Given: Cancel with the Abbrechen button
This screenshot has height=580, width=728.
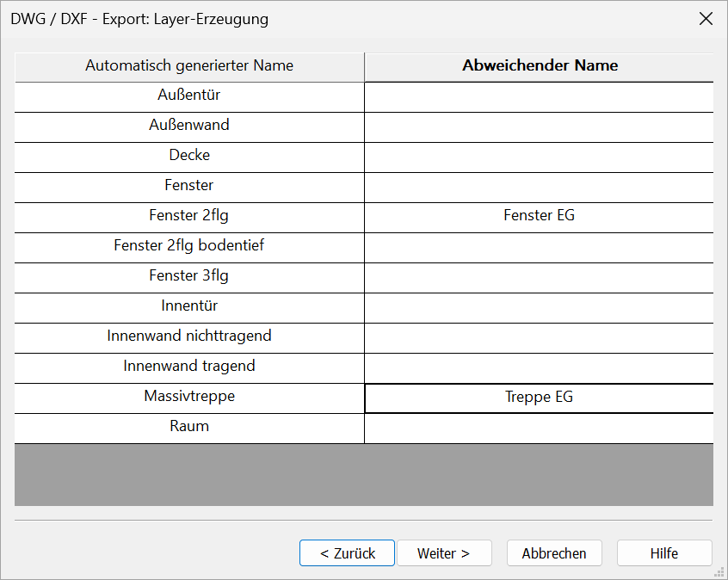Looking at the screenshot, I should point(554,552).
